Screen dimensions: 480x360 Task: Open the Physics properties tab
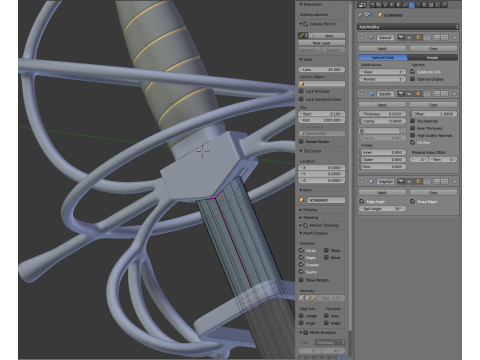[x=444, y=5]
